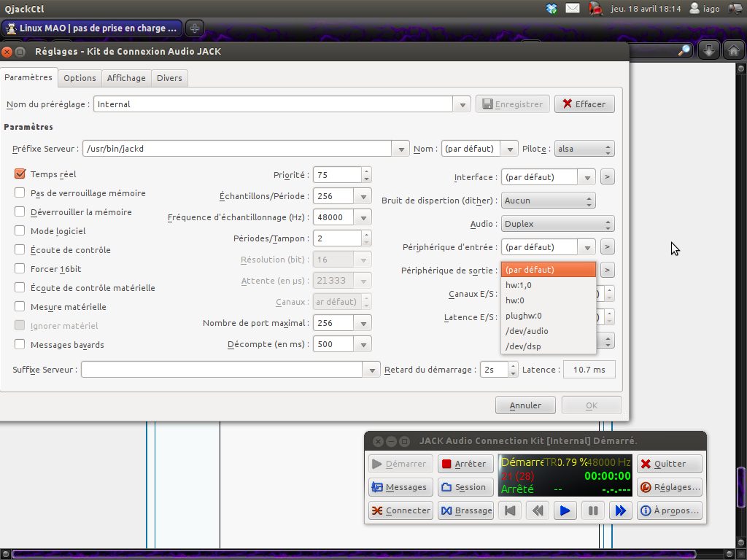
Task: Disable the Temps réel checkbox
Action: tap(20, 174)
